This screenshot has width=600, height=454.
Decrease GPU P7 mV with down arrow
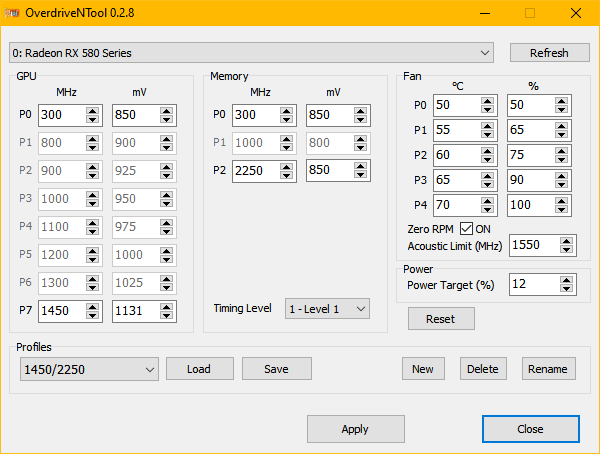[166, 315]
